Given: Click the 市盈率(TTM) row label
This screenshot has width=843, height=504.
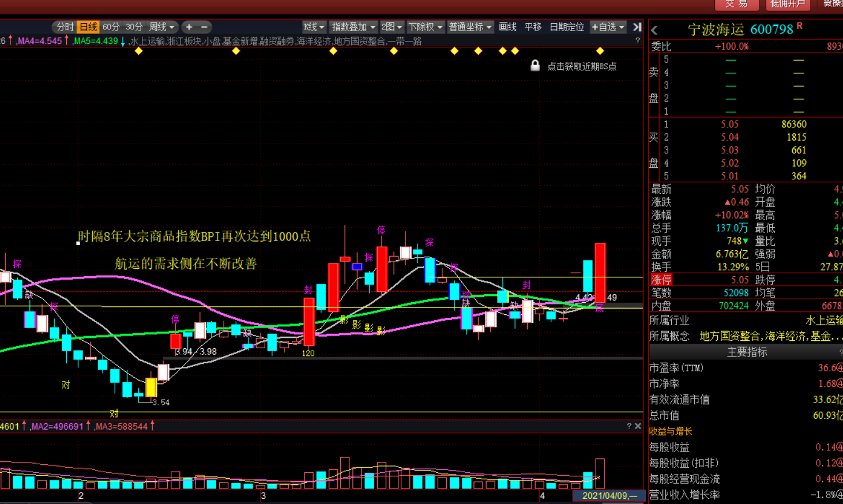Looking at the screenshot, I should [676, 368].
